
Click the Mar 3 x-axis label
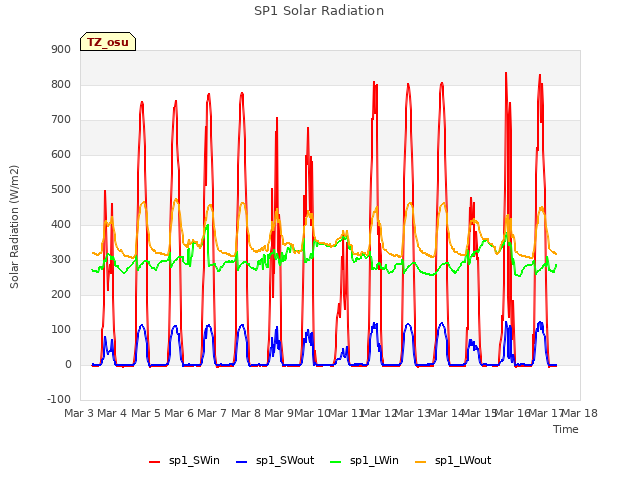(x=79, y=413)
